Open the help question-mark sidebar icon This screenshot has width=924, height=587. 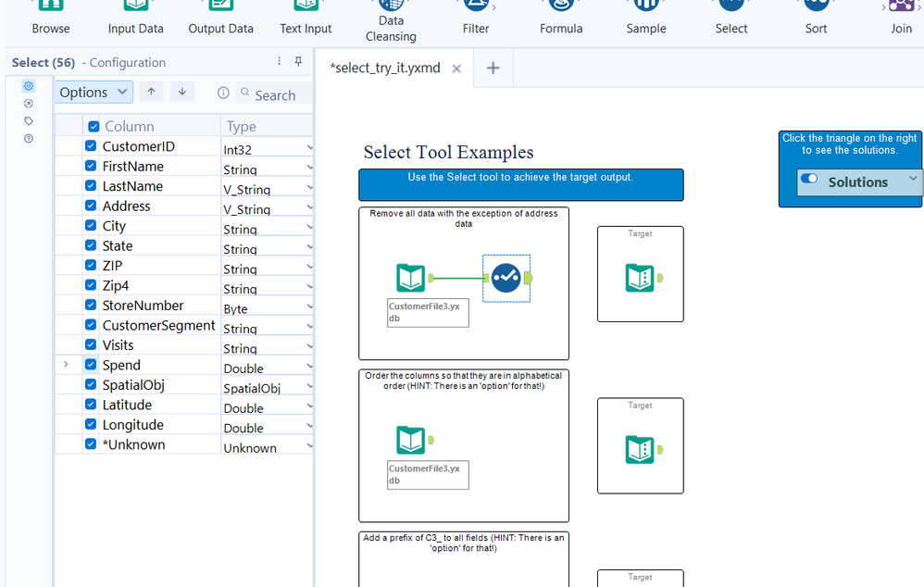click(29, 139)
